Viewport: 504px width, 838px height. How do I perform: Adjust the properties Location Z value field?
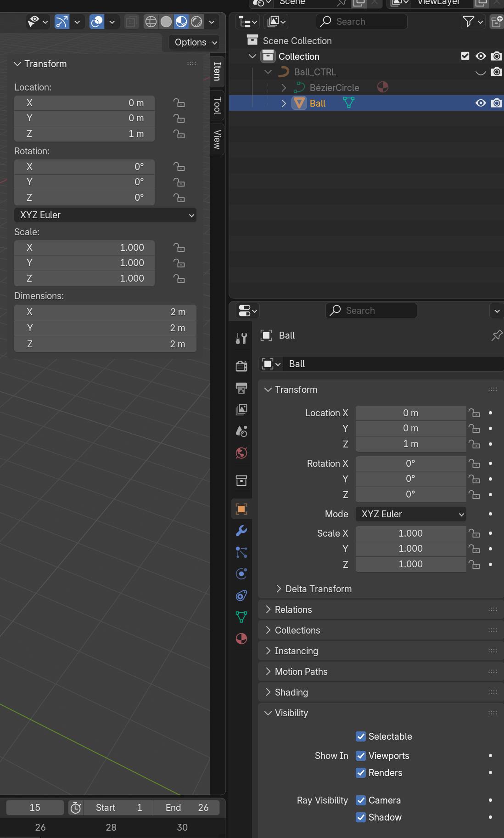(411, 444)
